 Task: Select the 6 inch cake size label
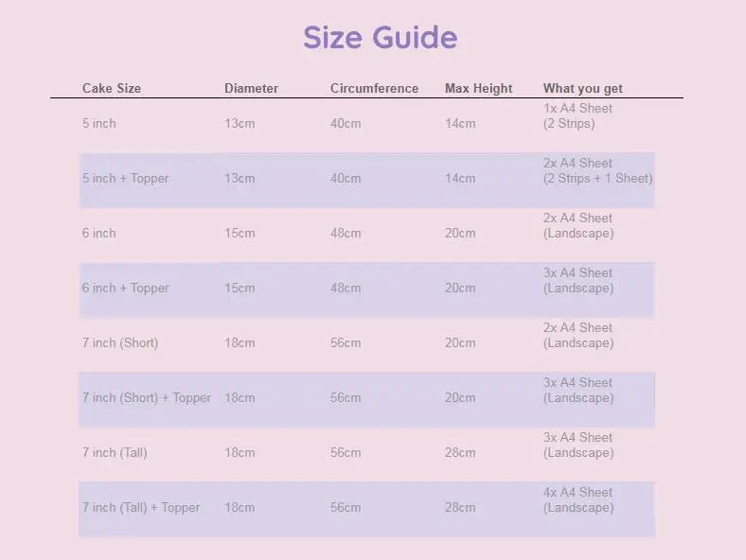click(x=99, y=234)
